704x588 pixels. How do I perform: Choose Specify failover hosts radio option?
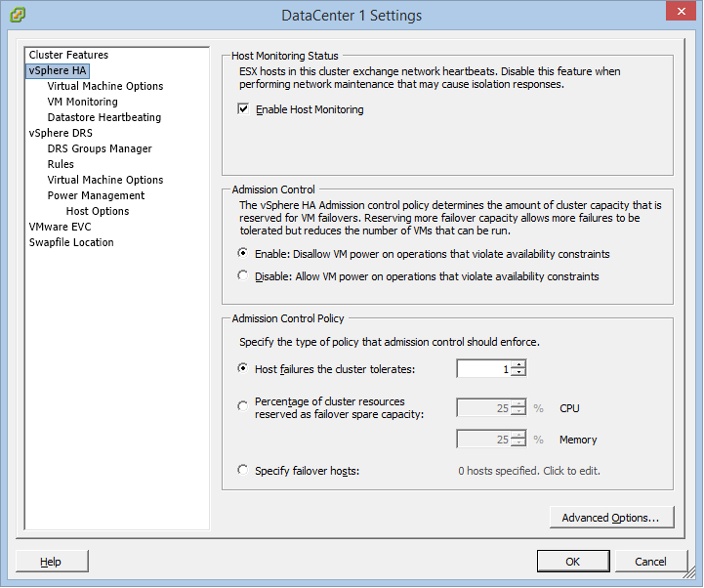click(242, 470)
